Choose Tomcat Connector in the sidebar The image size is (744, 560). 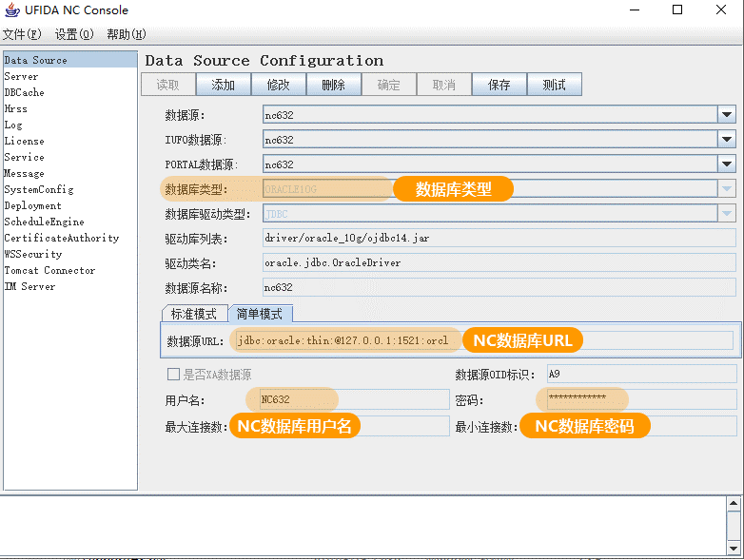(49, 270)
